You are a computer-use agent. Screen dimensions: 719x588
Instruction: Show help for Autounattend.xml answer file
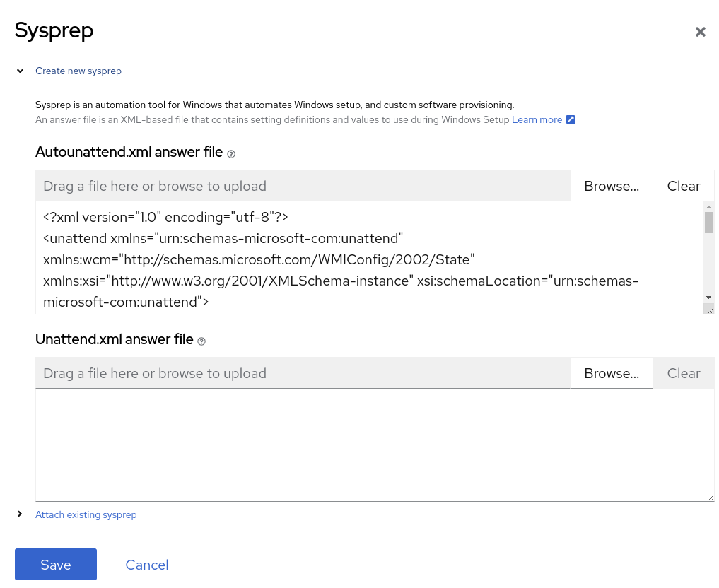[x=231, y=153]
